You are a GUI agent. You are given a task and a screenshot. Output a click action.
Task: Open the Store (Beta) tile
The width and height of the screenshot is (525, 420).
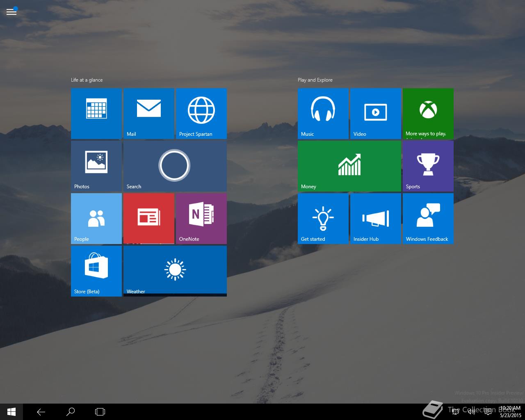(96, 271)
